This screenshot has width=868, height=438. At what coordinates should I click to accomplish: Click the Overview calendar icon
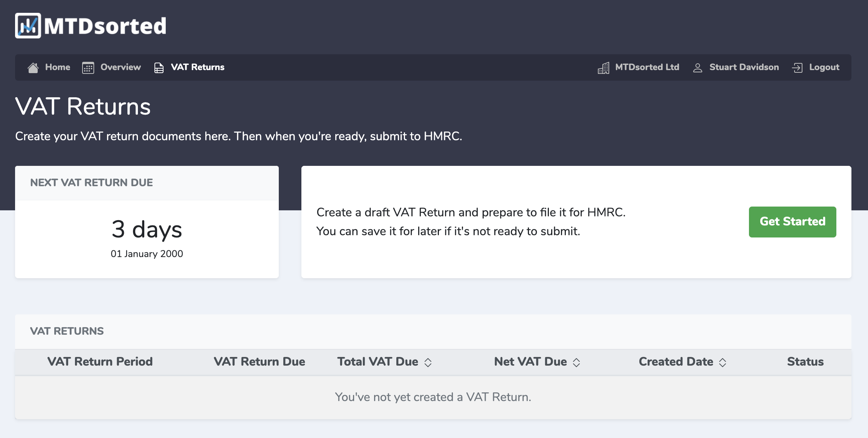coord(88,68)
